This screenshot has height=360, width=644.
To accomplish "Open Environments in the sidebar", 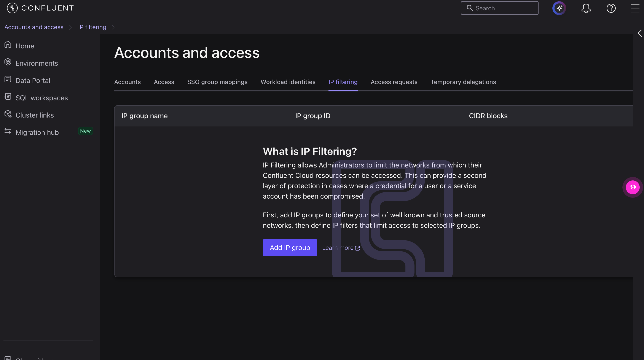I will (37, 63).
